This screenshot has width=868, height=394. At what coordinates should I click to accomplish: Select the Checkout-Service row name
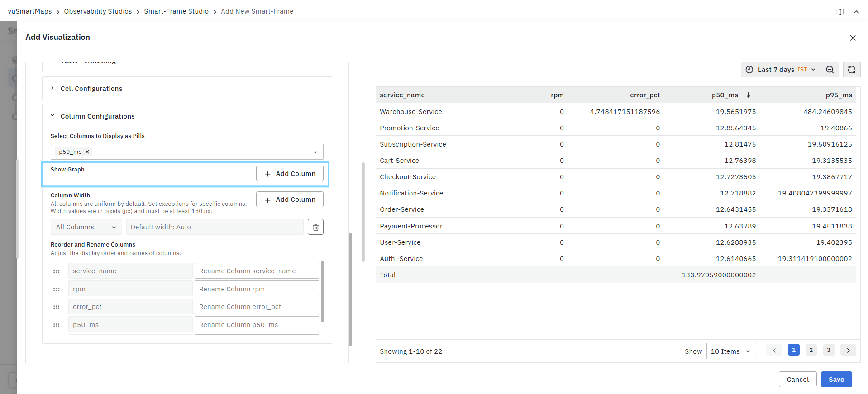pos(408,177)
